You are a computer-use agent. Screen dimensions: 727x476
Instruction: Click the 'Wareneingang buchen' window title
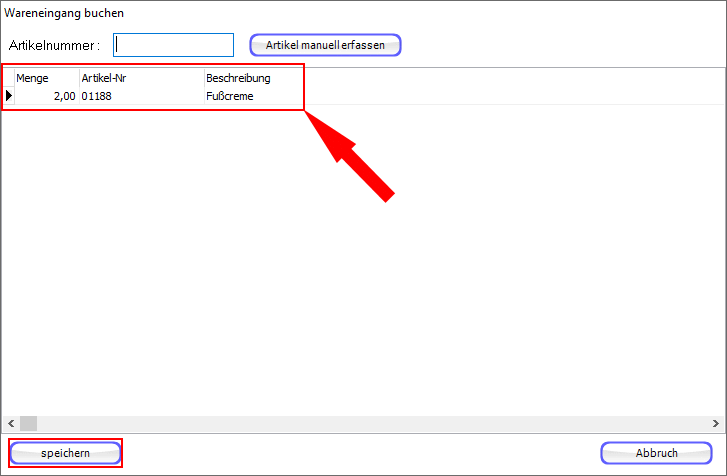65,14
